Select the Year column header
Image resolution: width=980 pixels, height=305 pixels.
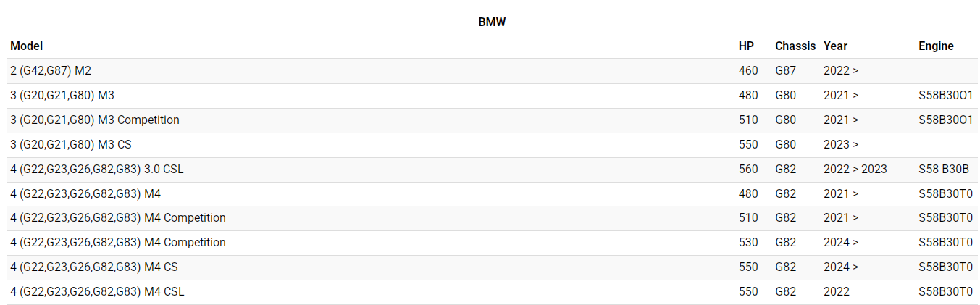click(x=835, y=46)
